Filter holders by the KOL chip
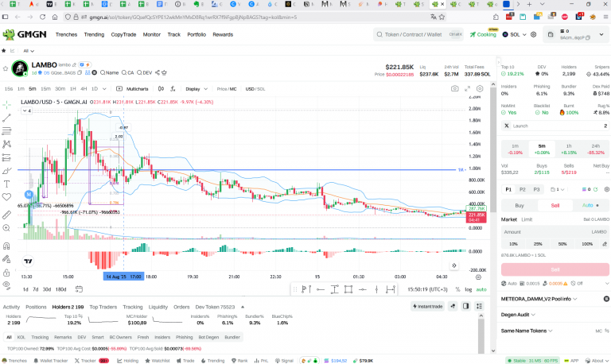The width and height of the screenshot is (611, 364). 21,337
